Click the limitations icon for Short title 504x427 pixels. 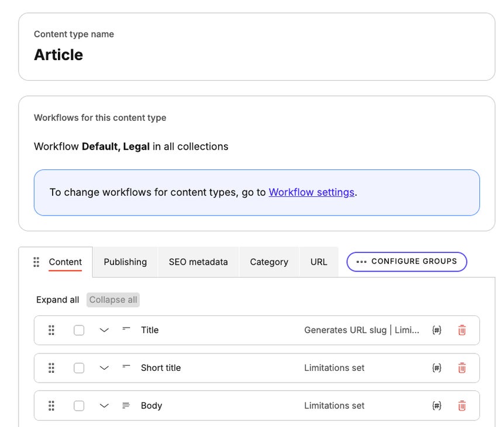coord(437,368)
